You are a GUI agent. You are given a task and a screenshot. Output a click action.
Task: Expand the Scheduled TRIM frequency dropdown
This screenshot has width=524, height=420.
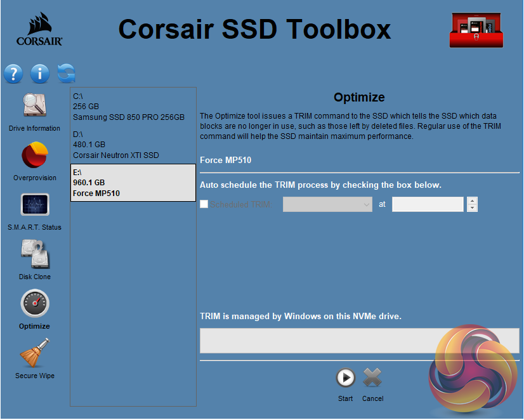point(327,204)
